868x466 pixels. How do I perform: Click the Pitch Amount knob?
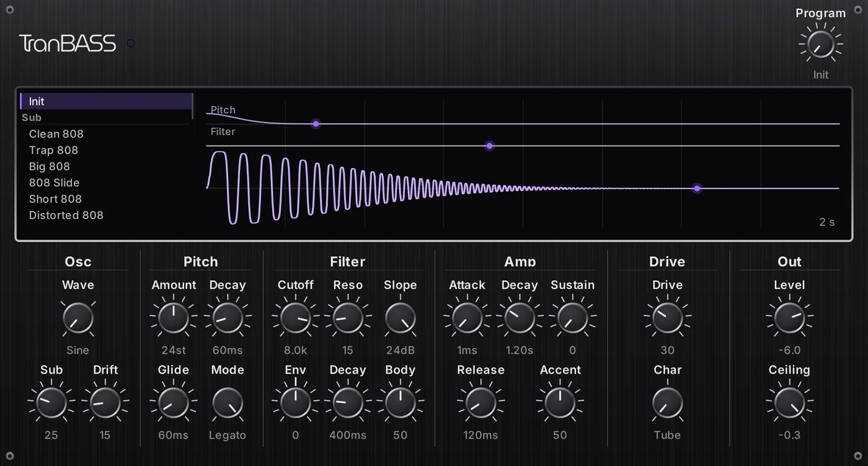(174, 319)
